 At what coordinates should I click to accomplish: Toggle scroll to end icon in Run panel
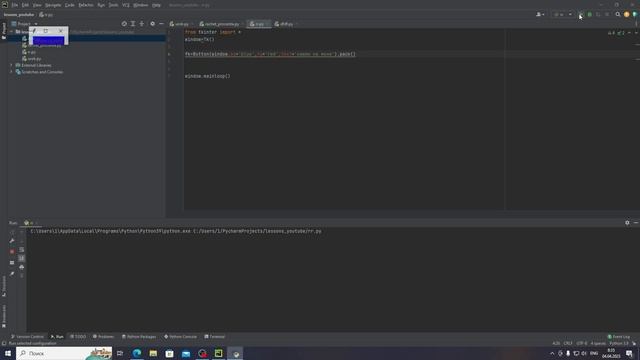[x=22, y=258]
